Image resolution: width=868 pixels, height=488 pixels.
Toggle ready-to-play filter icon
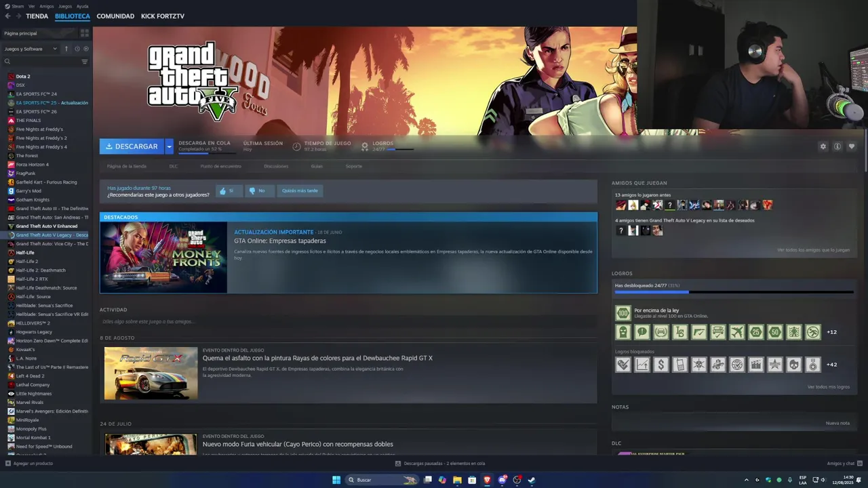(x=86, y=49)
